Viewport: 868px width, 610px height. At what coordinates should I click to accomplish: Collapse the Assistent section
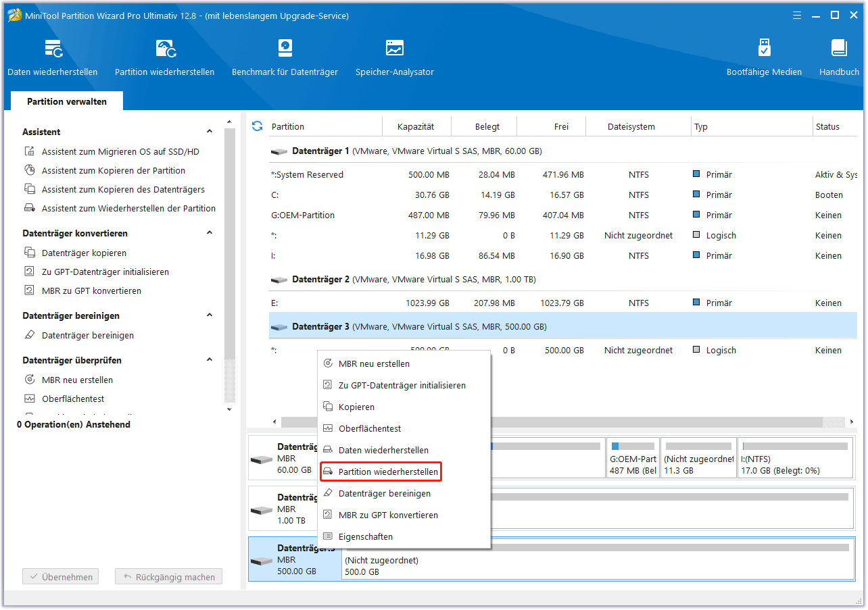(x=210, y=132)
